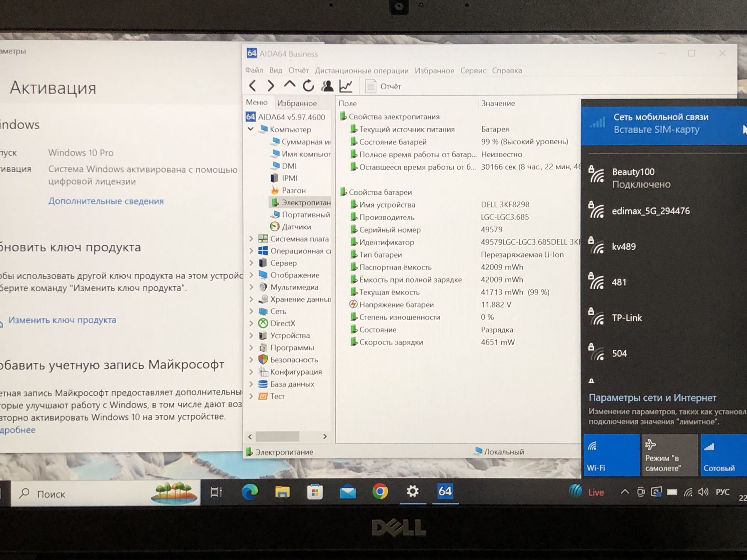This screenshot has width=747, height=560.
Task: Click the up-level arrow in AIDA64 toolbar
Action: coord(289,85)
